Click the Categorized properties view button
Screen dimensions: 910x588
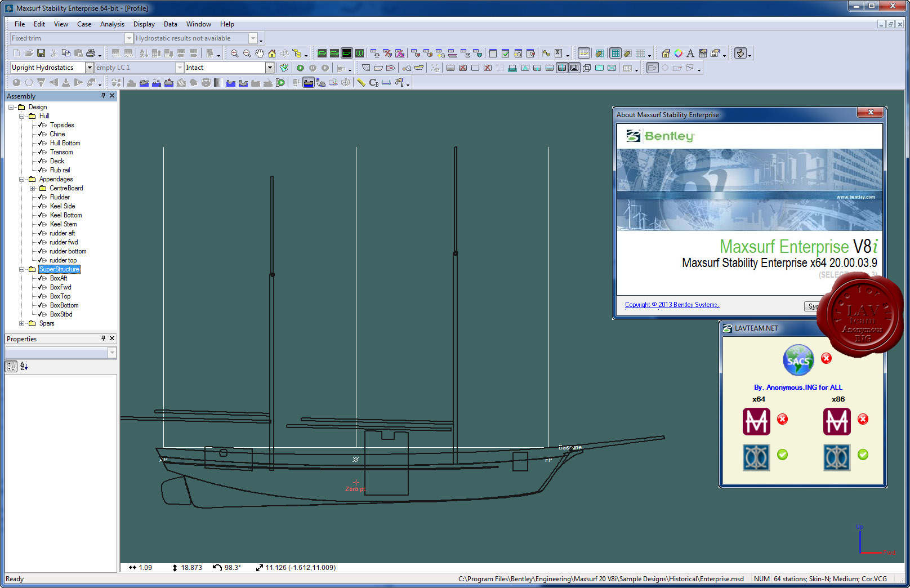point(11,366)
